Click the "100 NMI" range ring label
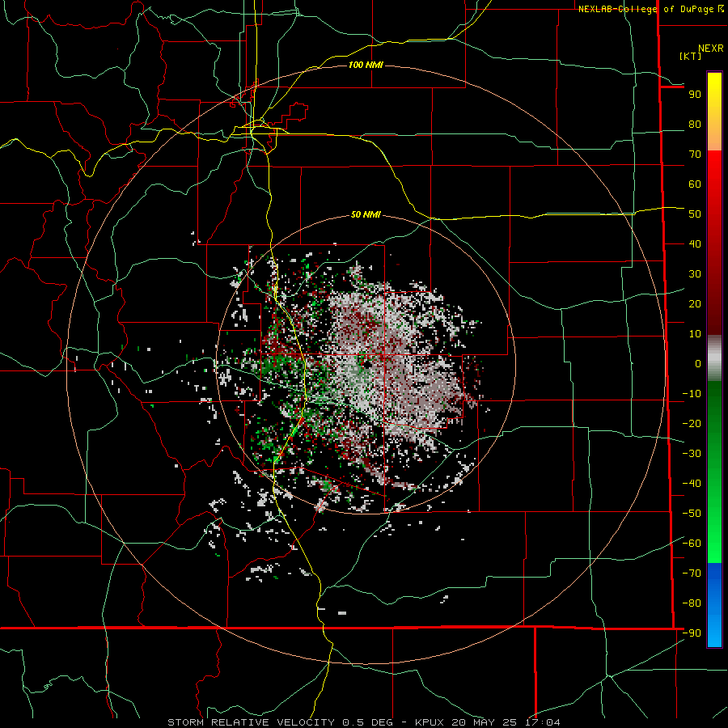The height and width of the screenshot is (728, 728). (366, 65)
